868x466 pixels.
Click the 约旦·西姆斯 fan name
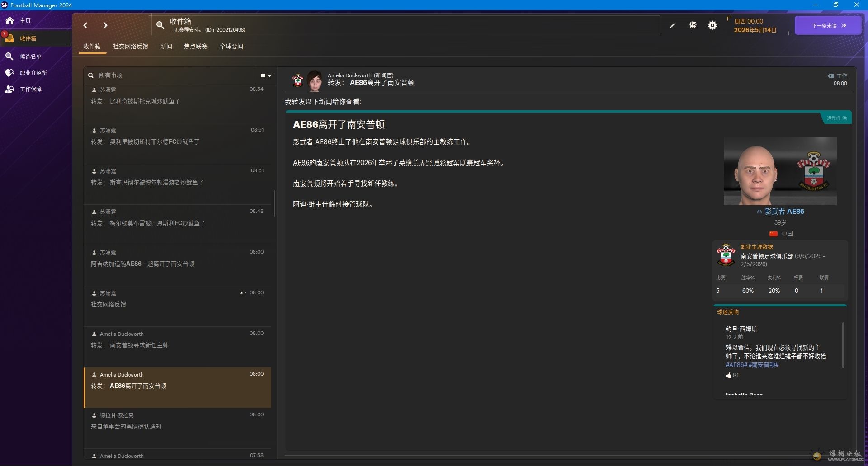[741, 329]
